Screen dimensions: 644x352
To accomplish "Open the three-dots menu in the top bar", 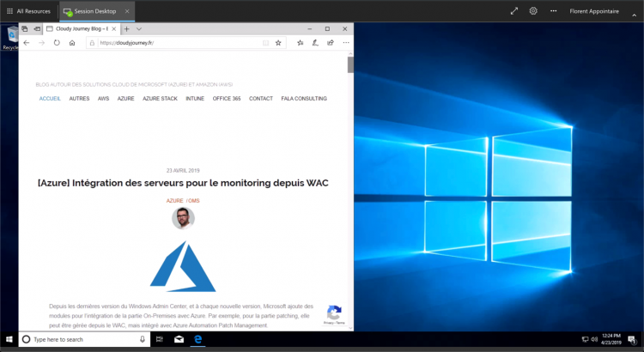I will tap(554, 11).
